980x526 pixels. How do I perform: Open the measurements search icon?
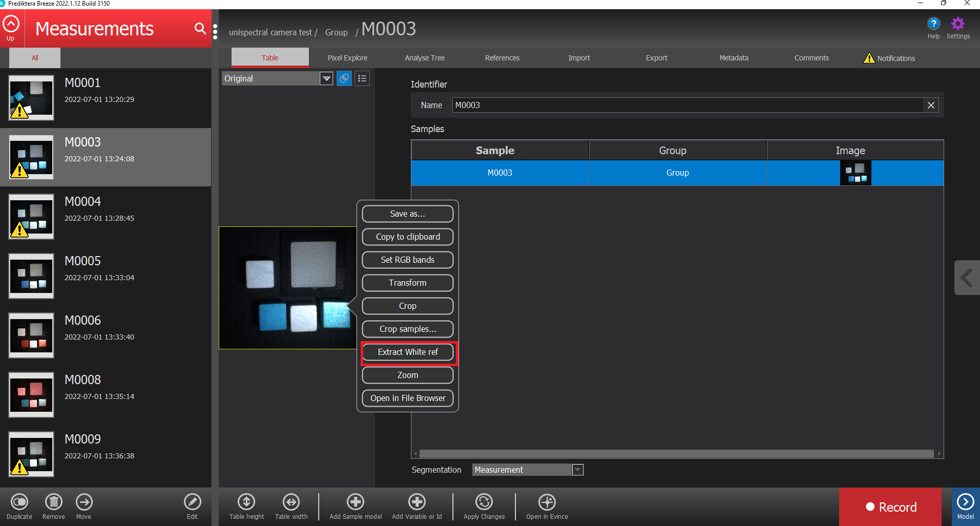point(200,28)
